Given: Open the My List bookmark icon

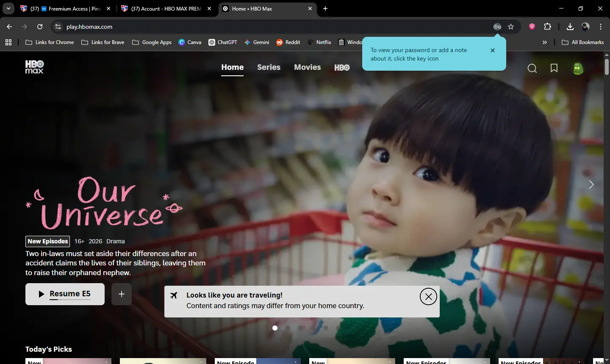Looking at the screenshot, I should (x=554, y=68).
